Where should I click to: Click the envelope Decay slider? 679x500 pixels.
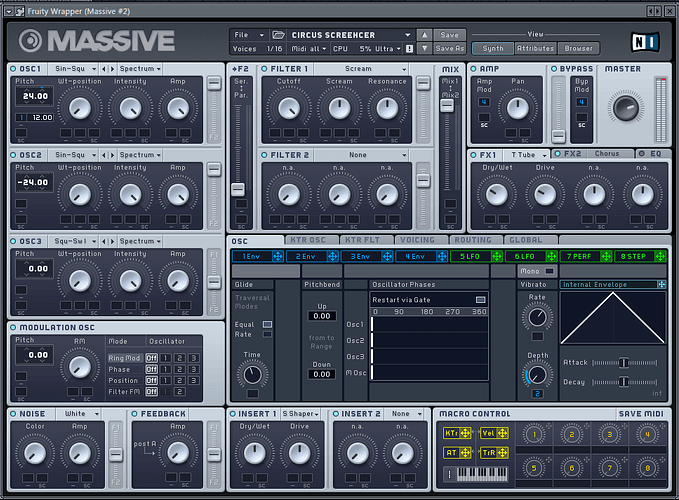pyautogui.click(x=624, y=382)
